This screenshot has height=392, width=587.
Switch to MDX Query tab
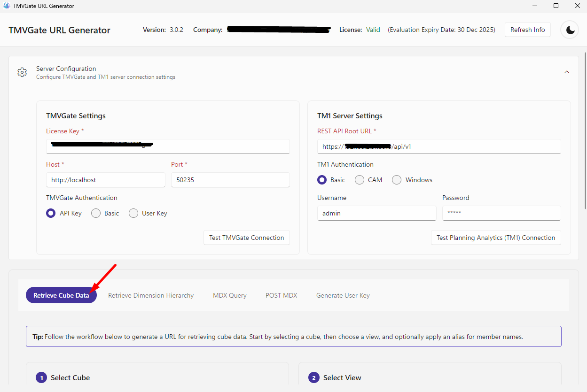[x=230, y=295]
